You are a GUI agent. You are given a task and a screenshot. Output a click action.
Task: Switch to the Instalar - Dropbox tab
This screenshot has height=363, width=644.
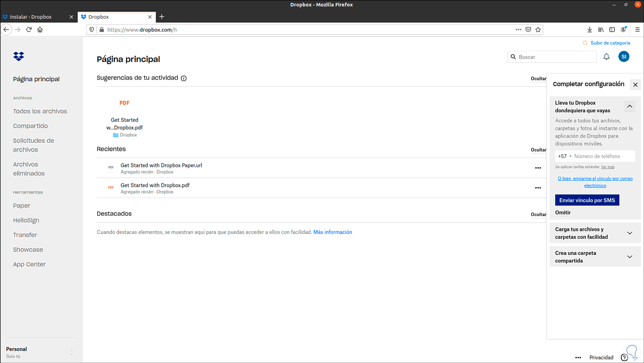point(38,17)
